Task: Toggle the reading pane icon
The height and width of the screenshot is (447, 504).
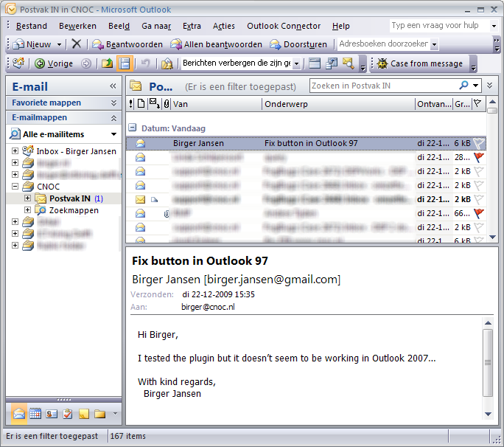Action: tap(125, 63)
